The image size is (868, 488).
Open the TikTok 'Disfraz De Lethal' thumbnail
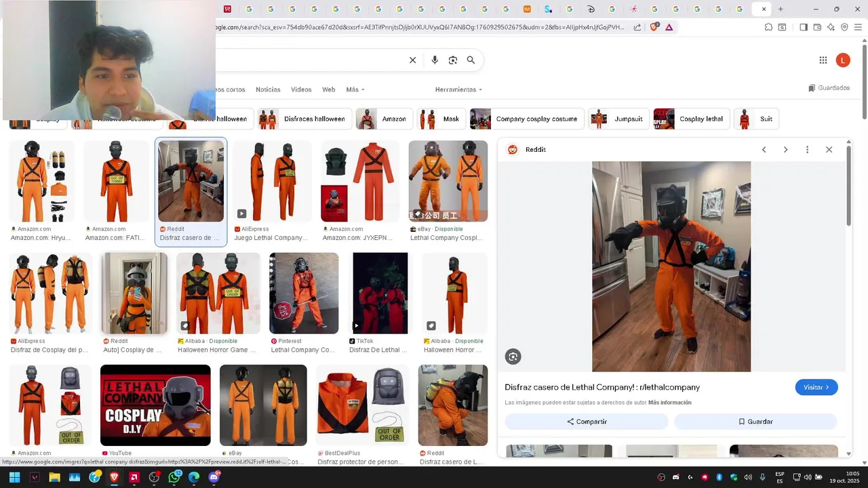(380, 293)
